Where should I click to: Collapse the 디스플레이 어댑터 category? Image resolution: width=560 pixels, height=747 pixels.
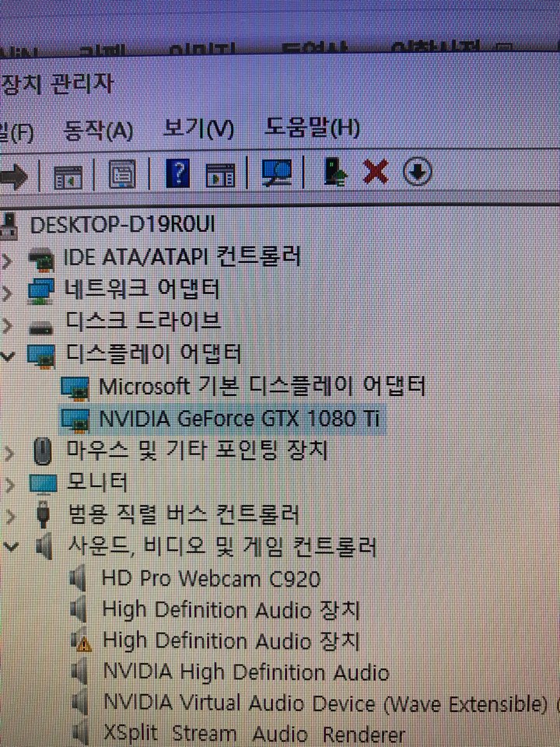pos(9,356)
